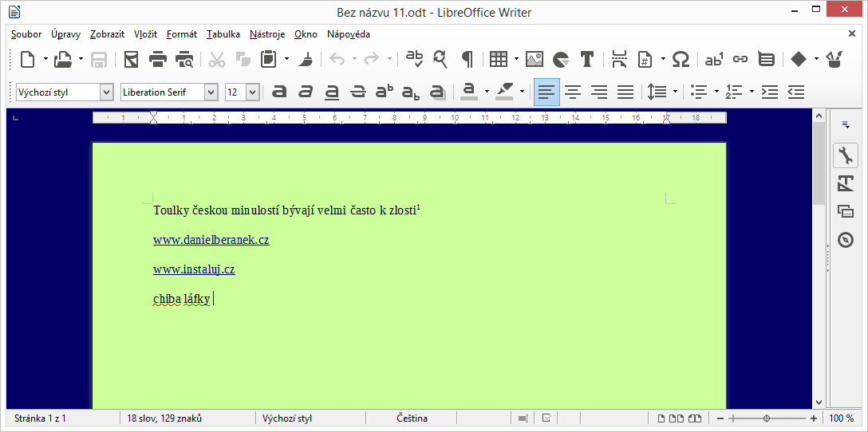Expand the New document dropdown arrow
The height and width of the screenshot is (432, 868).
tap(46, 59)
